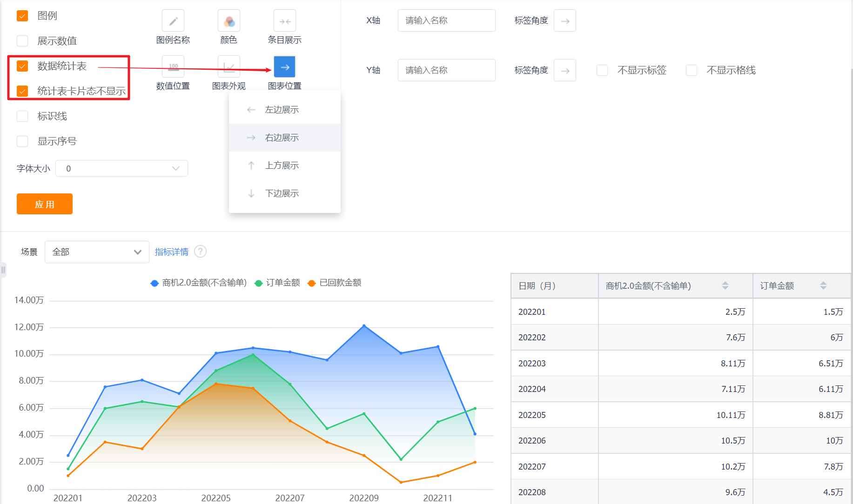Viewport: 853px width, 504px height.
Task: Open the 字体大小 dropdown
Action: point(122,168)
